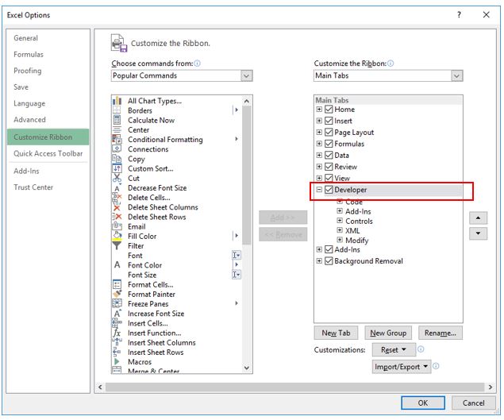Expand the Page Layout tab node
The width and height of the screenshot is (504, 420).
pos(319,132)
